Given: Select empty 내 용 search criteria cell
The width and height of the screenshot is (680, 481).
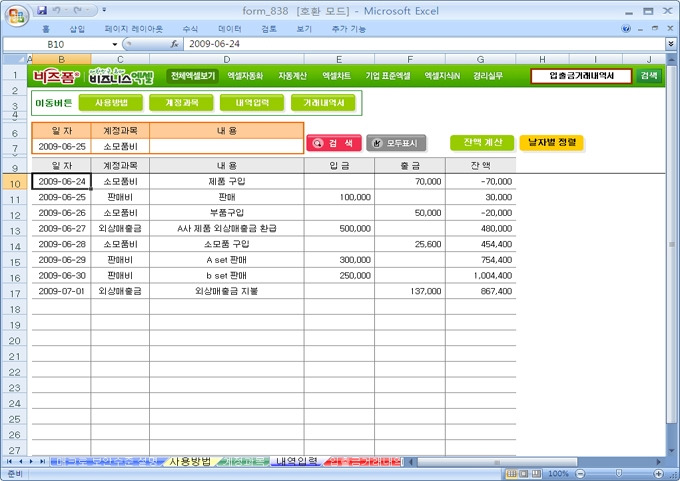Looking at the screenshot, I should (226, 146).
